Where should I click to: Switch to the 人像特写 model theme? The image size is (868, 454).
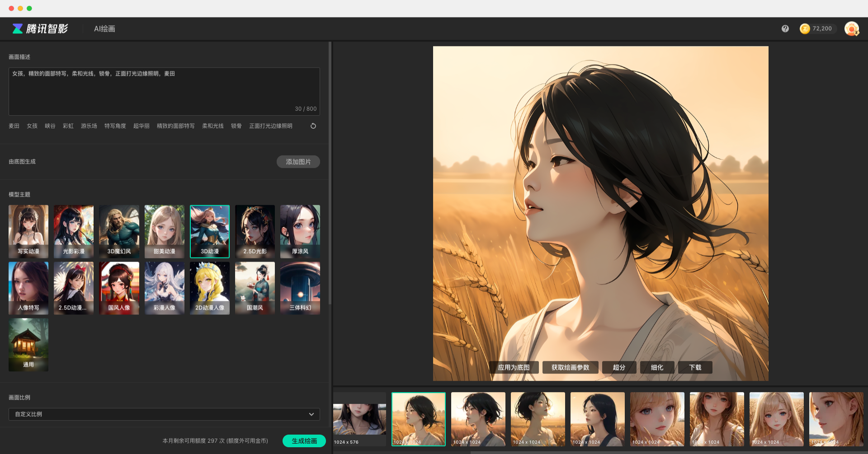[28, 288]
